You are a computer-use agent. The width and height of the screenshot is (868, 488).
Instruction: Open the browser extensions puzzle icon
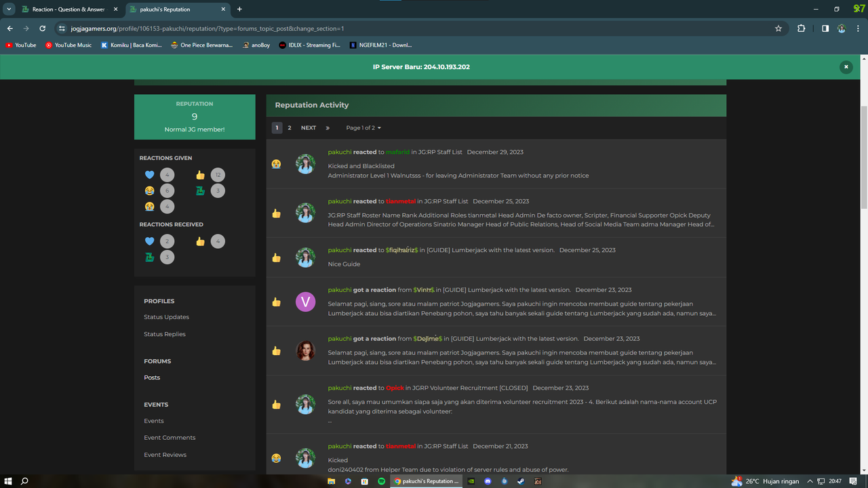[802, 28]
